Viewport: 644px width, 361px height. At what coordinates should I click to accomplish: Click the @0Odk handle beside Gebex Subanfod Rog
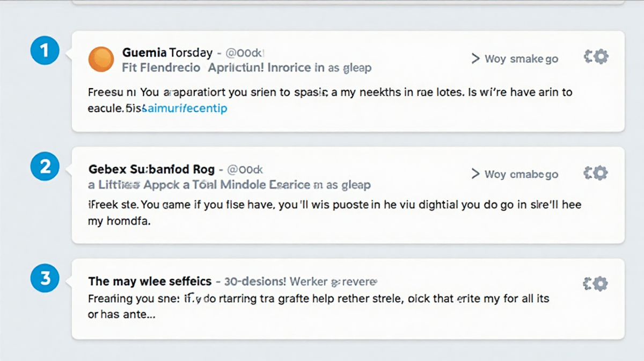point(245,170)
